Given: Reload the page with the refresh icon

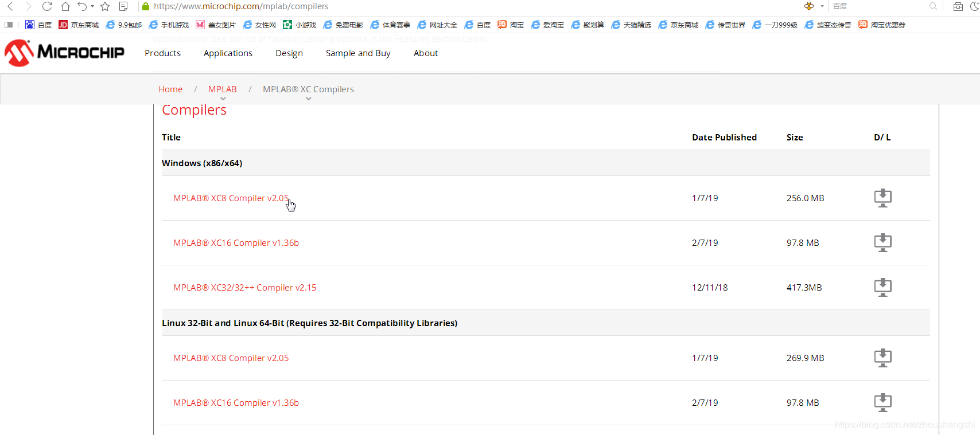Looking at the screenshot, I should point(47,6).
